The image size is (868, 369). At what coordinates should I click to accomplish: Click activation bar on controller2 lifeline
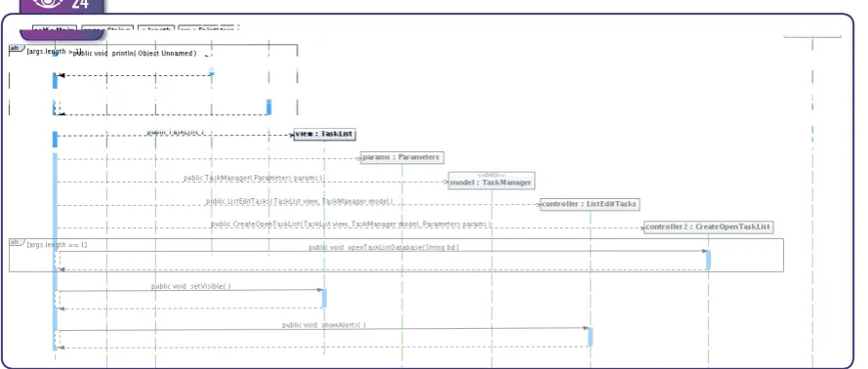708,260
